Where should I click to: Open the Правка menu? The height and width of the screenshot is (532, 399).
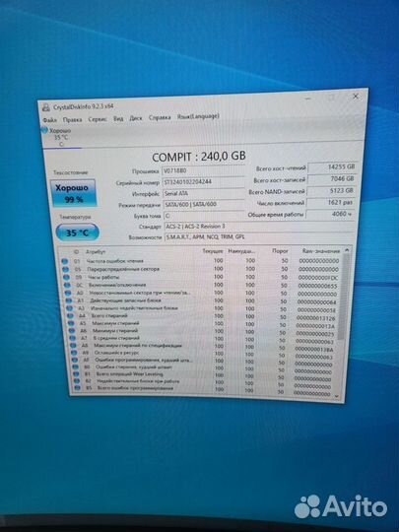click(72, 120)
